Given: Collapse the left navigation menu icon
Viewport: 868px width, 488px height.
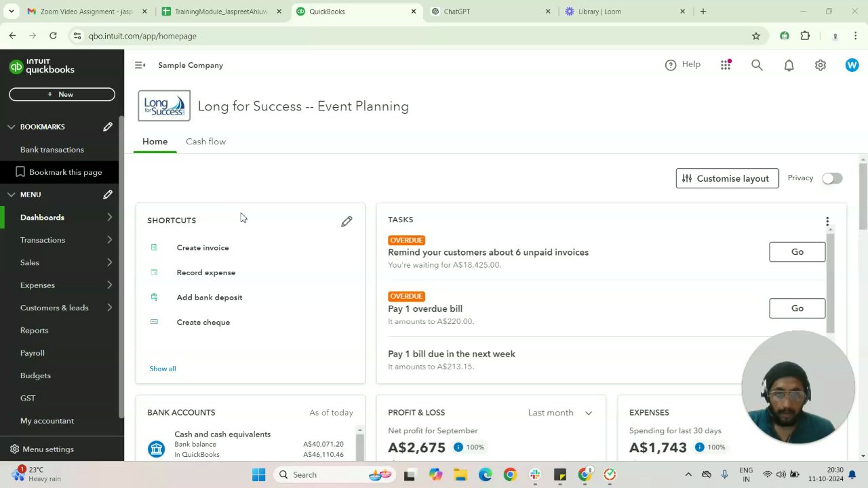Looking at the screenshot, I should [x=140, y=65].
